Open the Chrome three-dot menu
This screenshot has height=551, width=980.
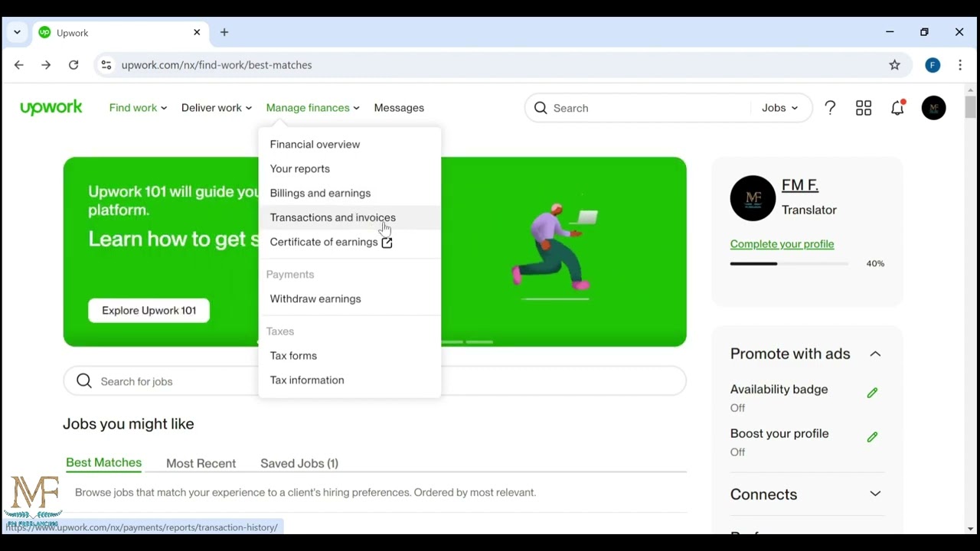tap(960, 65)
